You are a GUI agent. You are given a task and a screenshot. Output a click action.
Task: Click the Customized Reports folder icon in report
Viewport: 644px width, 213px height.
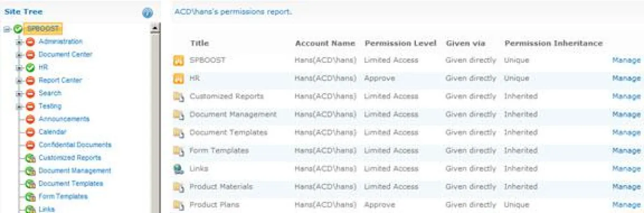[178, 97]
